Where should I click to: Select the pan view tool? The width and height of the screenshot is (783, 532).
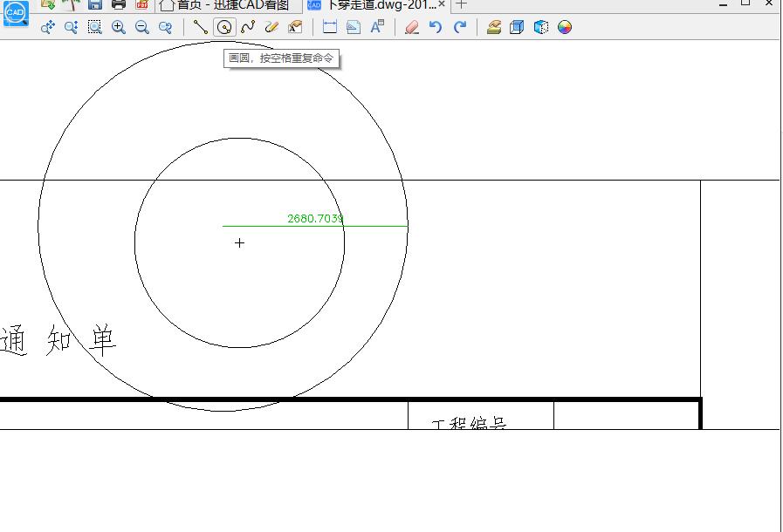[x=48, y=27]
